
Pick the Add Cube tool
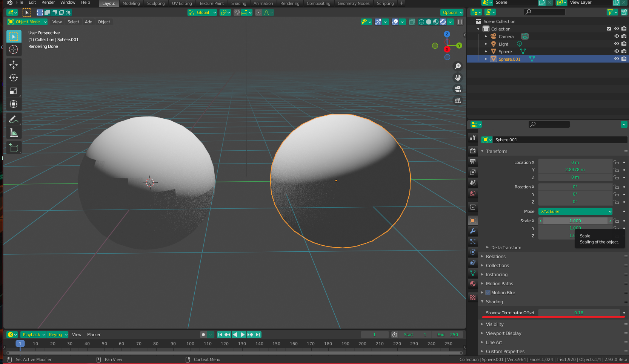pyautogui.click(x=14, y=148)
